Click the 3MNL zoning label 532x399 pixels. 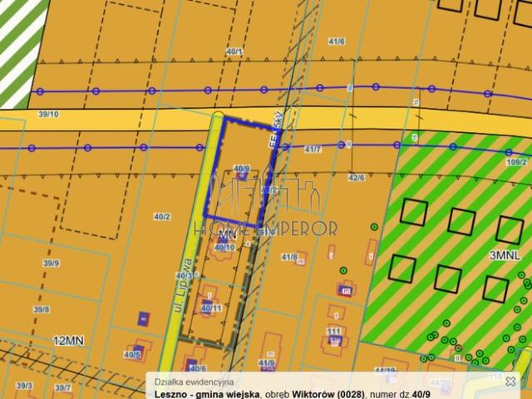tap(504, 258)
